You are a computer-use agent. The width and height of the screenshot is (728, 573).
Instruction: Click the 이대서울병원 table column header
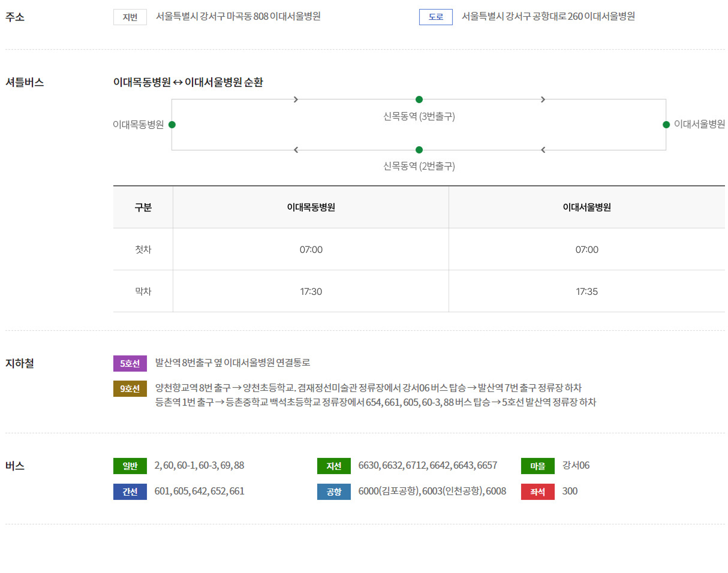tap(587, 207)
